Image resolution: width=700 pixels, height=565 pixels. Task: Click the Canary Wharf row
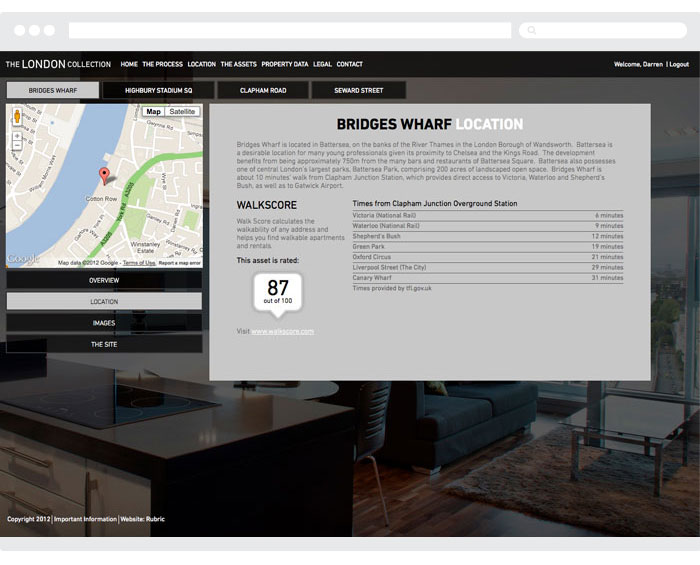(488, 278)
